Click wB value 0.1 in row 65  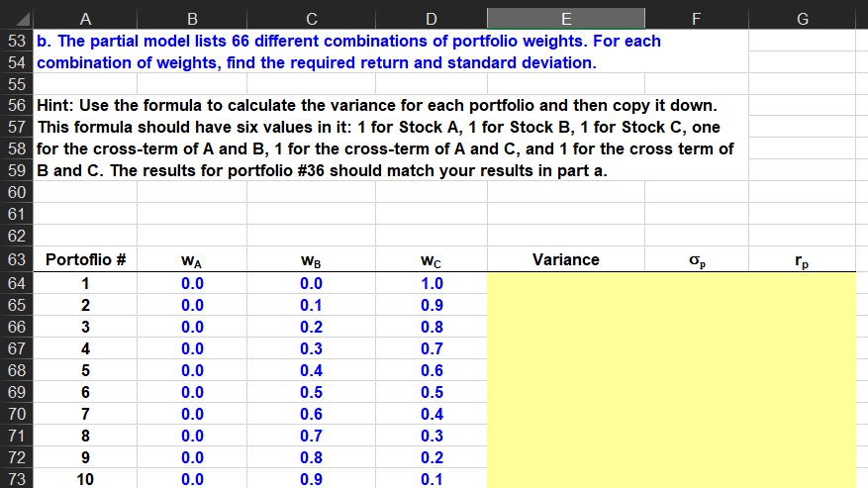click(x=311, y=305)
